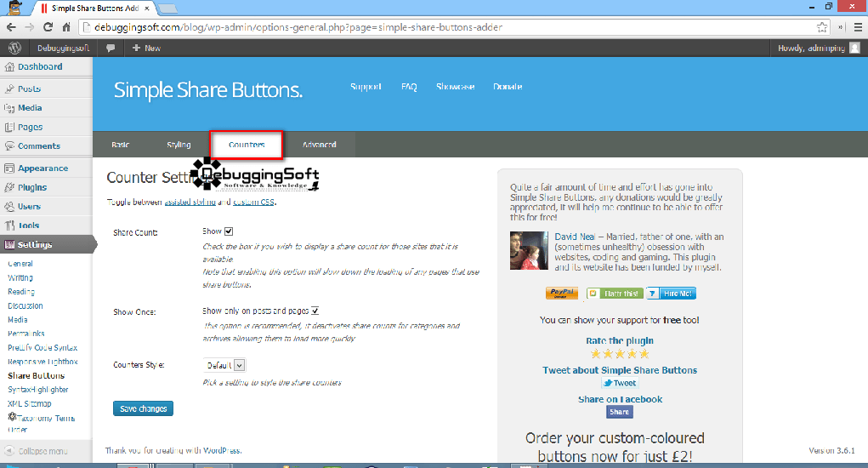The height and width of the screenshot is (468, 868).
Task: Open the Showcase header link
Action: click(x=455, y=87)
